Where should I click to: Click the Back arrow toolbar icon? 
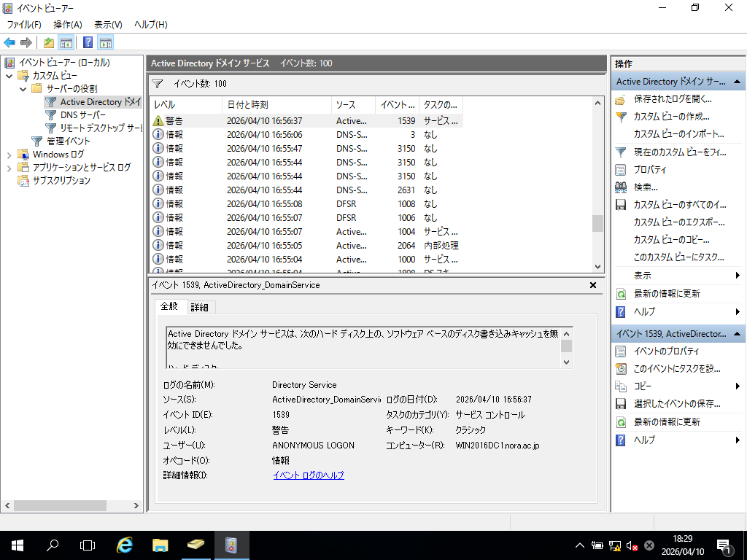tap(9, 43)
